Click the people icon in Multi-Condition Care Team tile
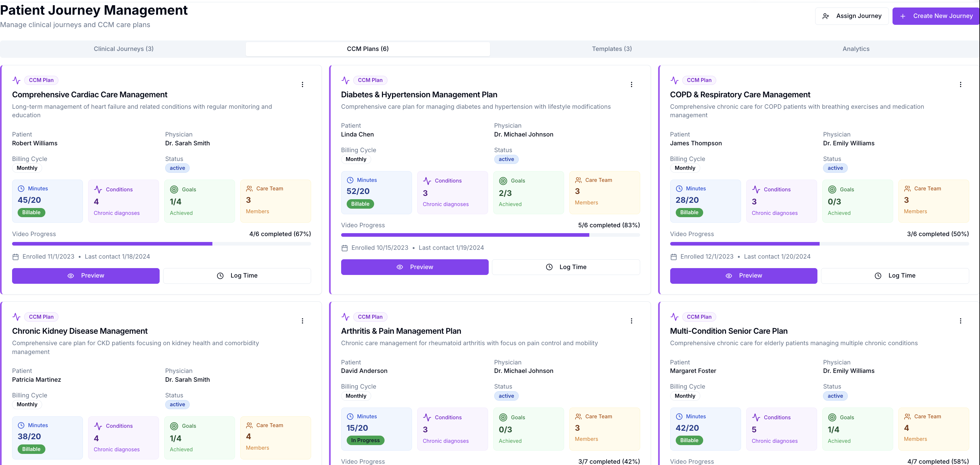This screenshot has width=980, height=465. tap(908, 417)
